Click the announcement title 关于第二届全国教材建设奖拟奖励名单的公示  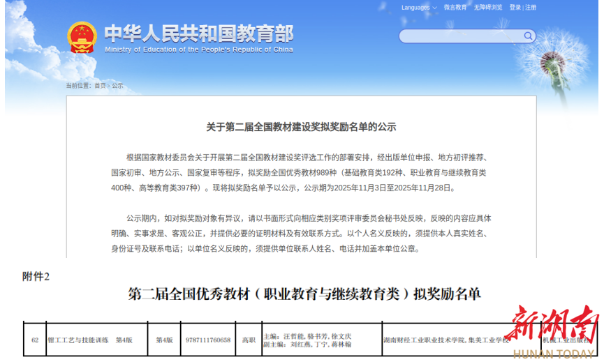[301, 127]
